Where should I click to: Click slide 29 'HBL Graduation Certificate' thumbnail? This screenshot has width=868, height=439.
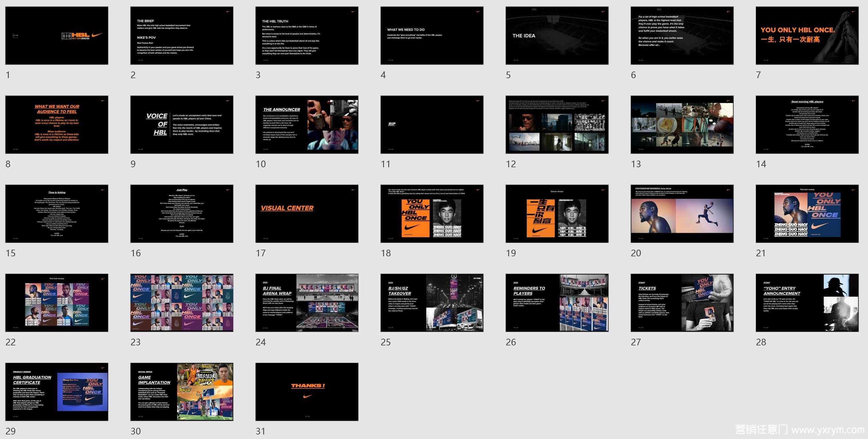57,391
